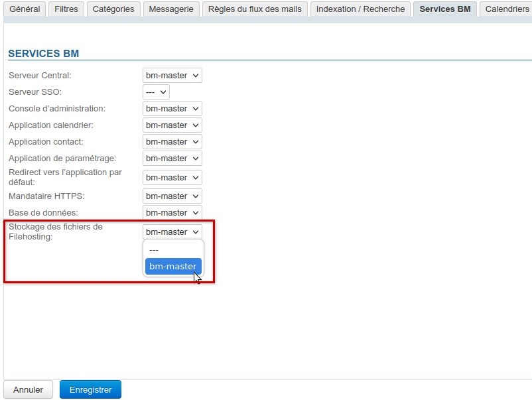
Task: Click the Enregistrer button
Action: point(90,390)
